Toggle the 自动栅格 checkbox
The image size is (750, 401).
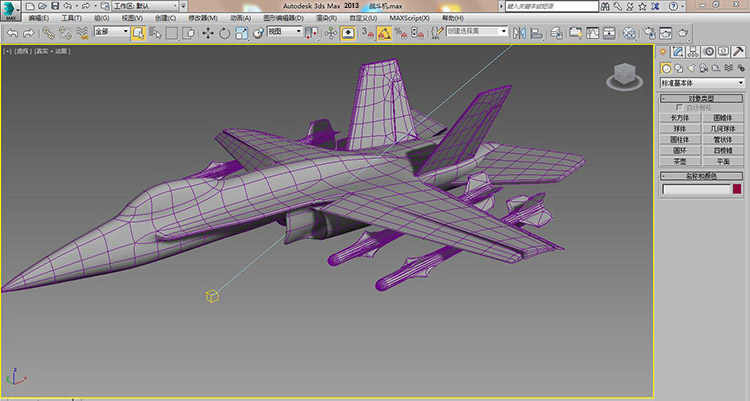tap(679, 107)
